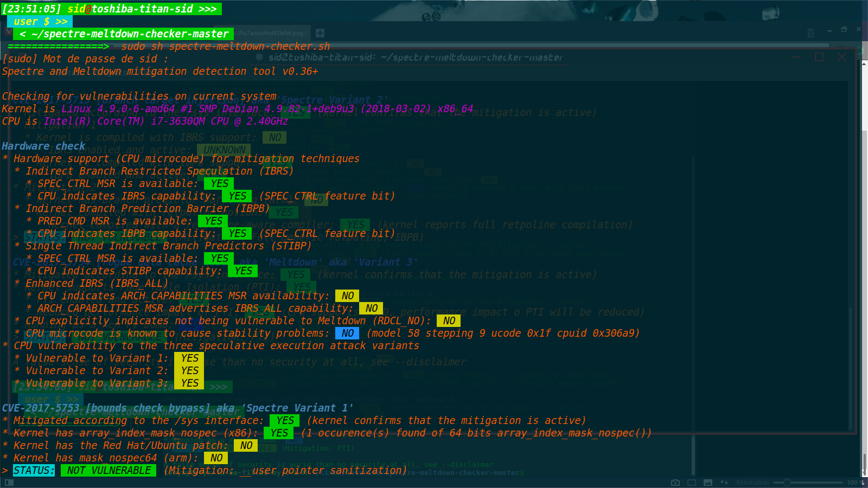
Task: Click the blue NO badge for microcode stability
Action: tap(347, 333)
